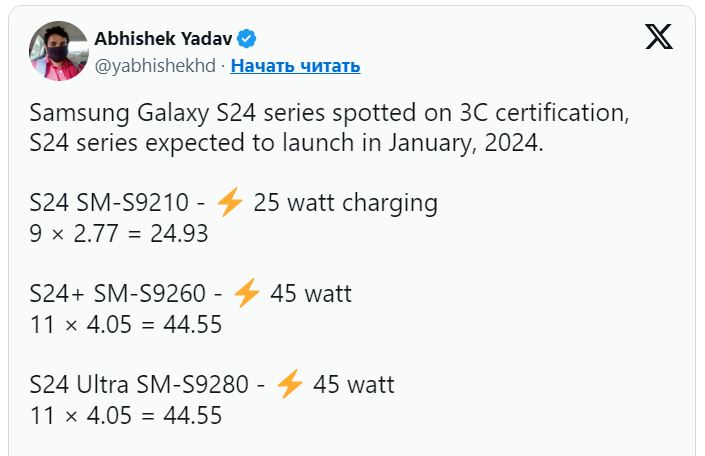This screenshot has width=705, height=456.
Task: Click the 44.55 calculation under the S24+ line
Action: [x=125, y=324]
